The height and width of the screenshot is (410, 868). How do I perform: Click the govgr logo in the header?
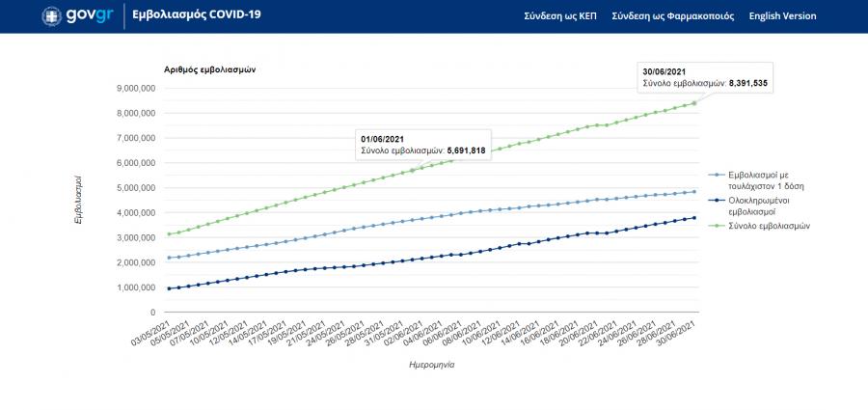pos(79,15)
